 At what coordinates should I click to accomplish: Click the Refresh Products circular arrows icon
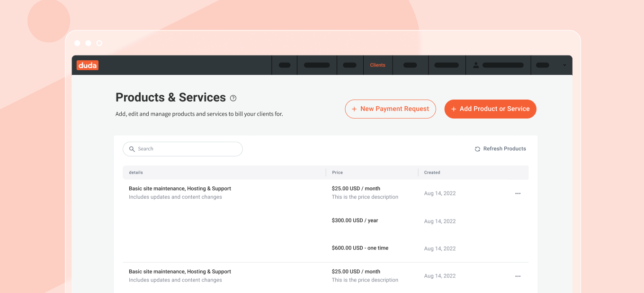(x=477, y=149)
